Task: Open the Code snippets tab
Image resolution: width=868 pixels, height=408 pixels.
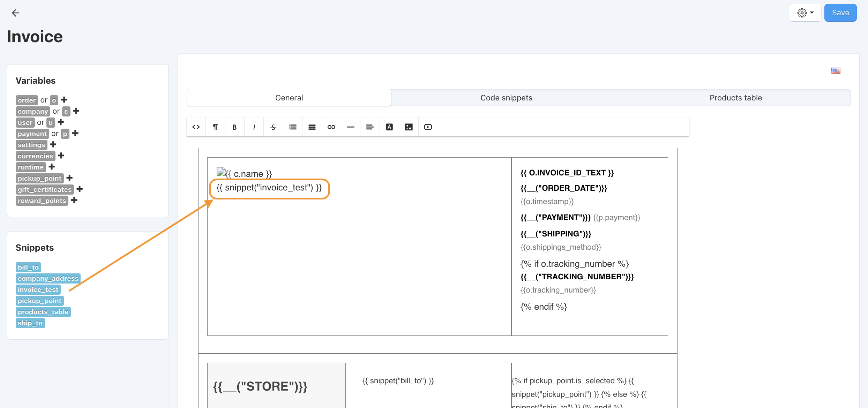Action: [x=506, y=98]
